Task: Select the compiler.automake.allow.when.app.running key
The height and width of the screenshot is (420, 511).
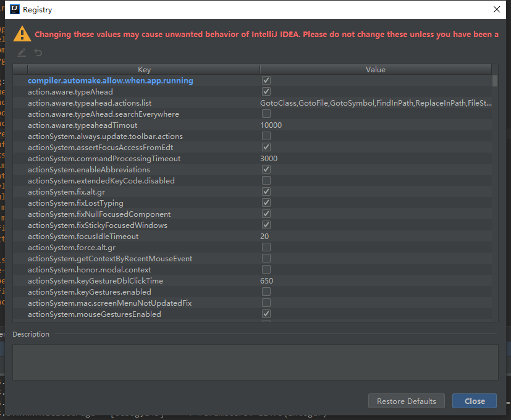Action: (111, 80)
